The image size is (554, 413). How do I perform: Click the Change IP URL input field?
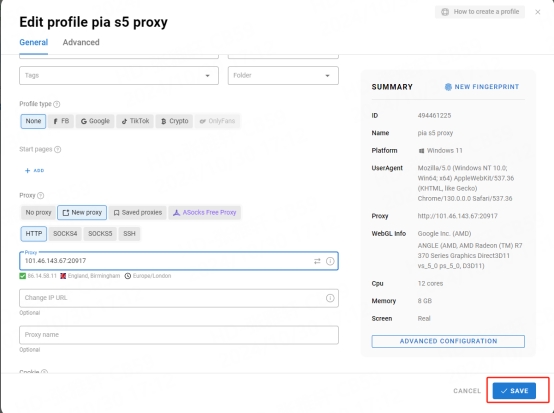[179, 298]
